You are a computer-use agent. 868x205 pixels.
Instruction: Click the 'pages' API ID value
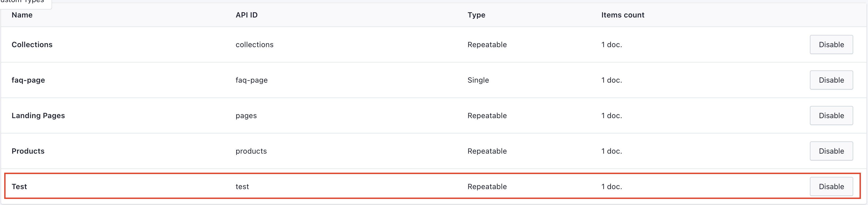[246, 115]
